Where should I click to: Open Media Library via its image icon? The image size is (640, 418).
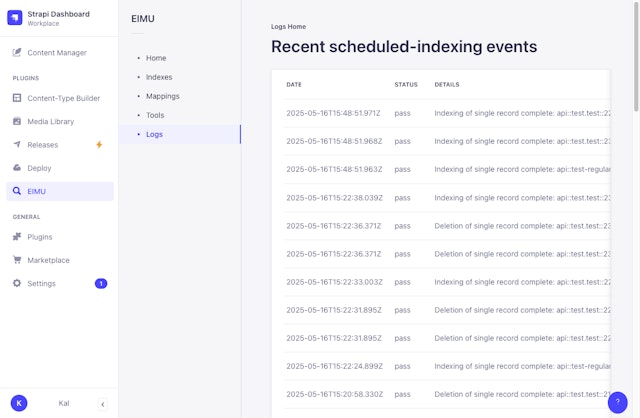click(17, 121)
